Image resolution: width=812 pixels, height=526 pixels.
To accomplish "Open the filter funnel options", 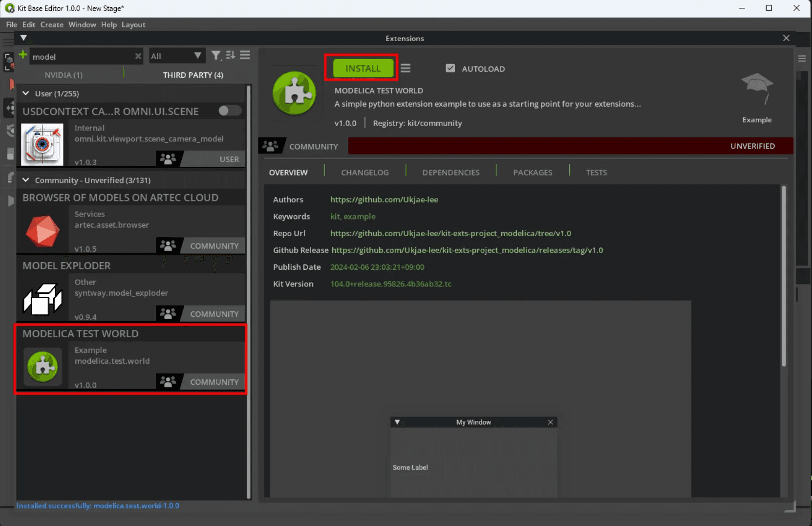I will pos(216,56).
